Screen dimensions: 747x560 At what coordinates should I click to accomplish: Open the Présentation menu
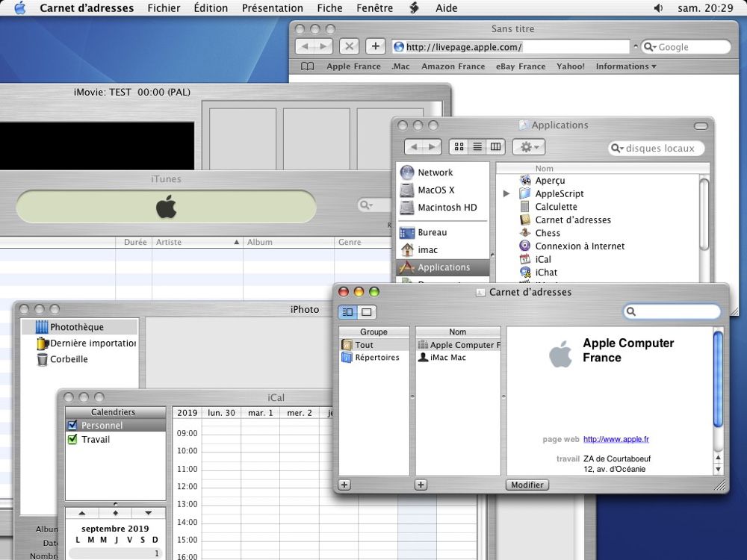click(273, 8)
